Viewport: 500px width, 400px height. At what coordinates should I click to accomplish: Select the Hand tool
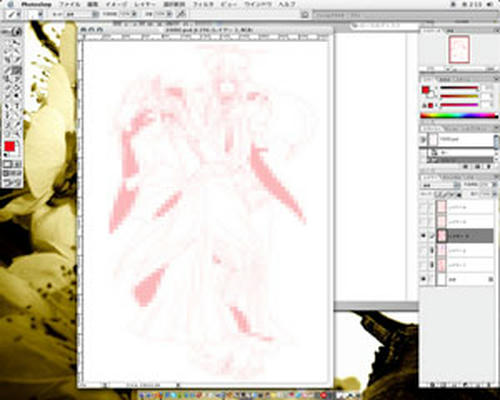7,134
